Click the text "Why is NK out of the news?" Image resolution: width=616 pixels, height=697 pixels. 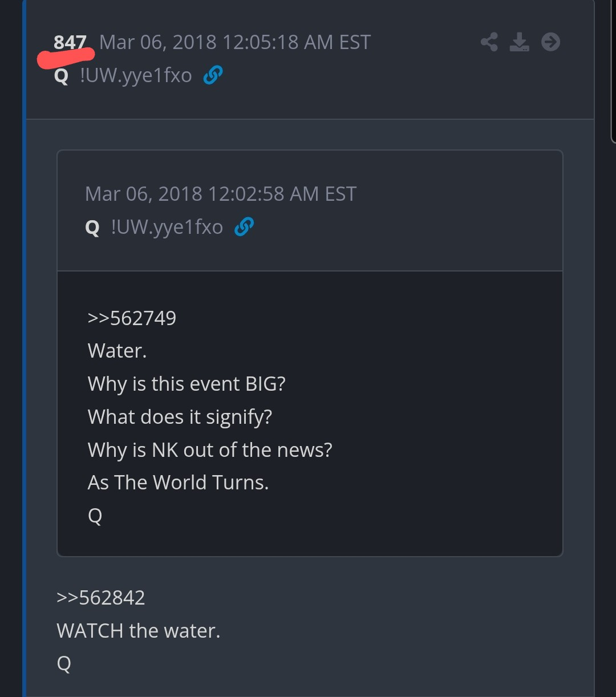tap(210, 450)
